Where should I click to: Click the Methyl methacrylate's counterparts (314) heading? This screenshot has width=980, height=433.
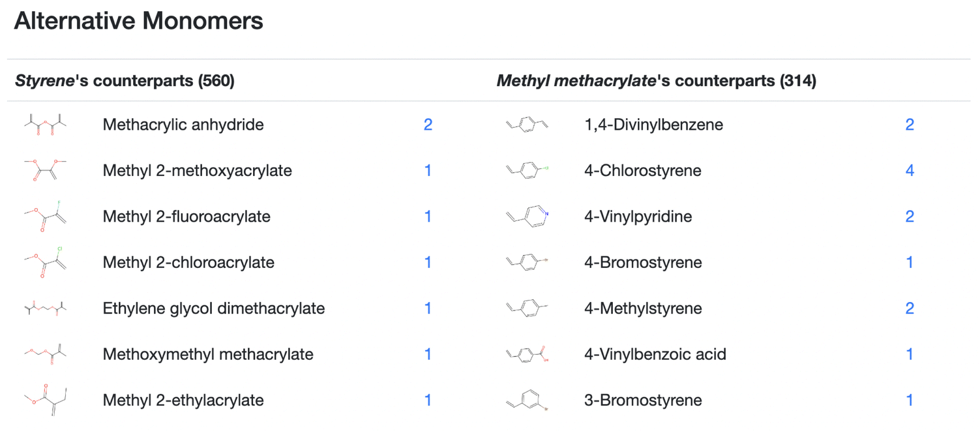(x=657, y=81)
